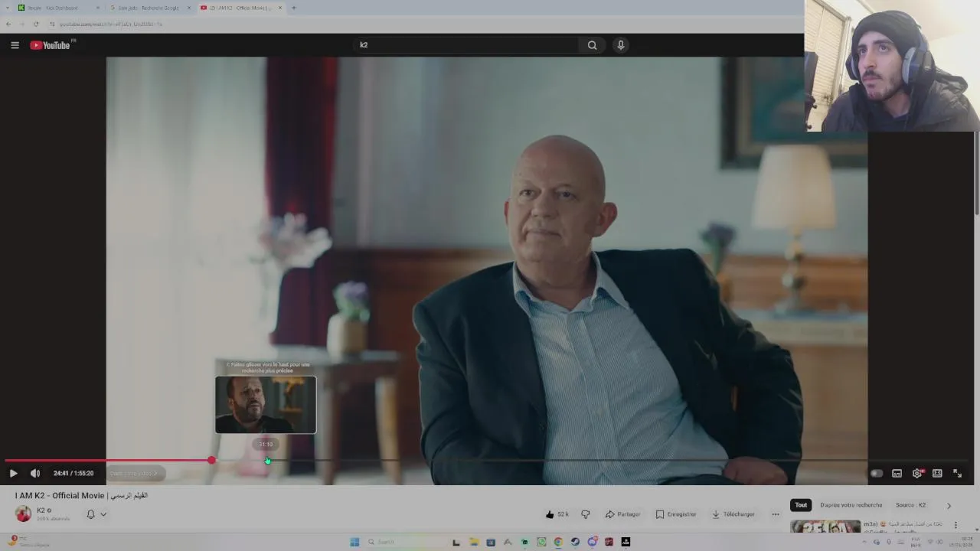
Task: Select the D'après votre recherche chip
Action: [851, 505]
